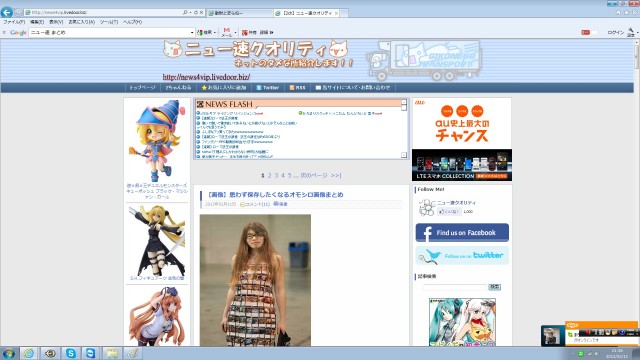Open the お気に入り (Favorites) menu
640x360 pixels.
click(81, 22)
